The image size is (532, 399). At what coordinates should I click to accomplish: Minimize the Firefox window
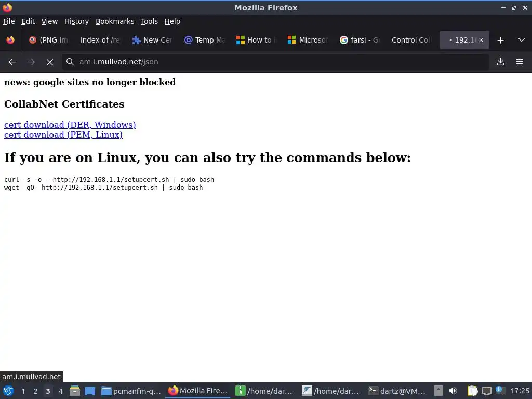pos(503,7)
